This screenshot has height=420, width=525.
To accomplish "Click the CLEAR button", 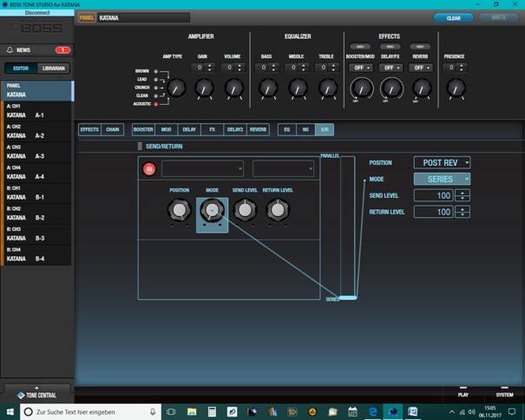I will pos(453,18).
